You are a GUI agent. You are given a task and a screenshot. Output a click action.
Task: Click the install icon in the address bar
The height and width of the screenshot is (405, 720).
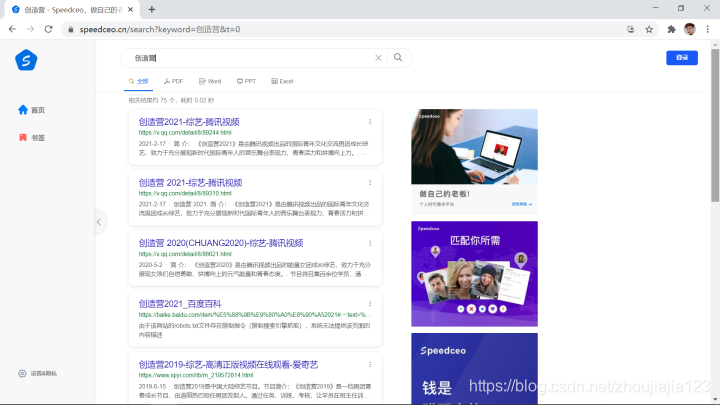point(631,29)
